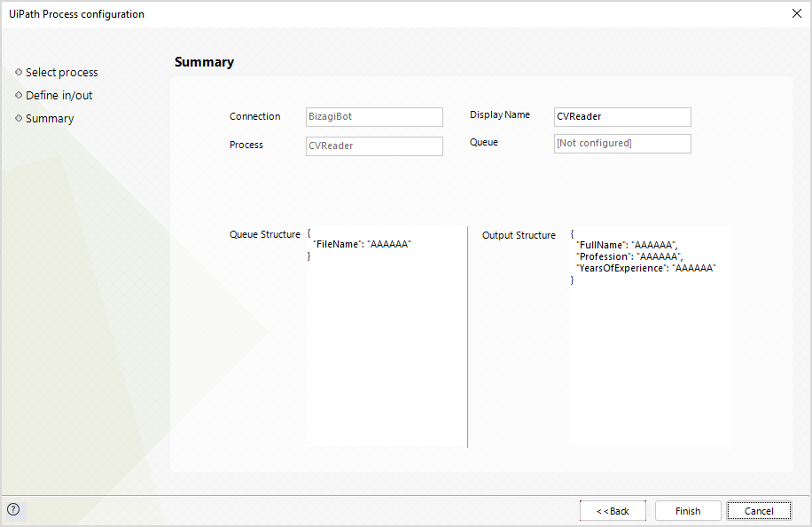Click the Process label
The width and height of the screenshot is (812, 527).
click(246, 146)
